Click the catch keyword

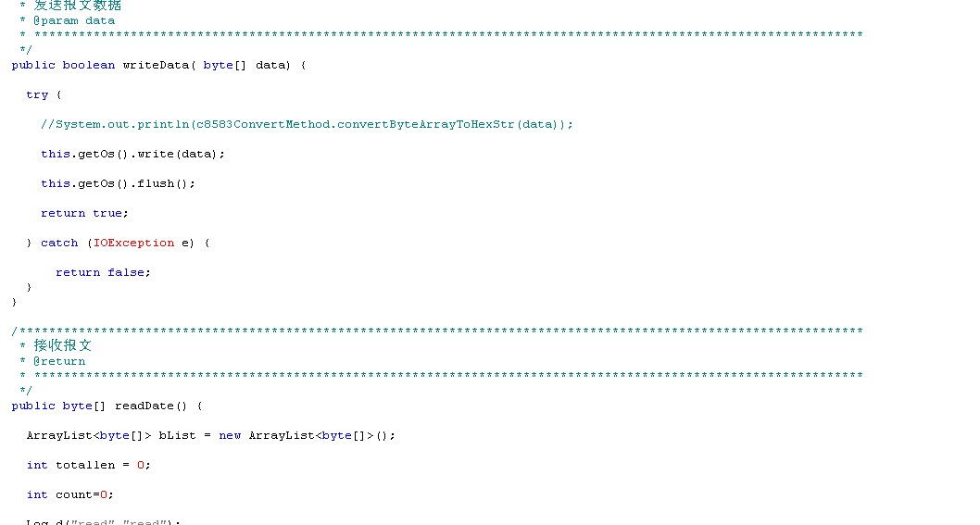(x=59, y=243)
